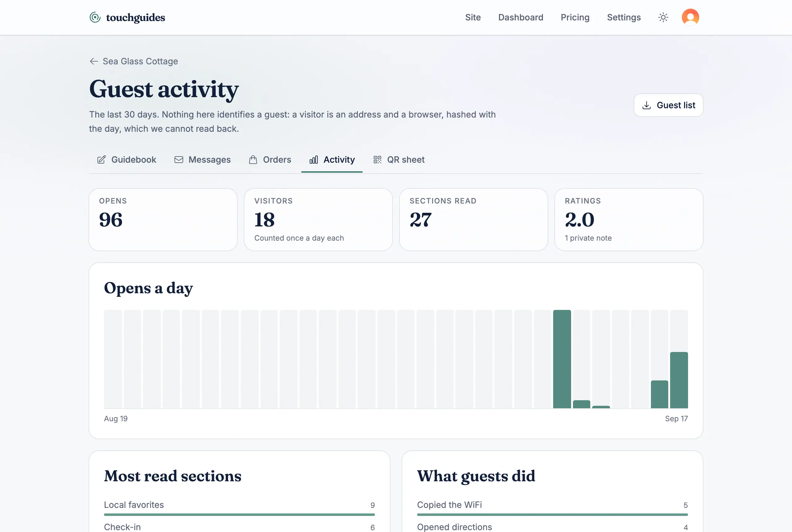Click the 'Guest activity' page title
Image resolution: width=792 pixels, height=532 pixels.
pos(164,89)
